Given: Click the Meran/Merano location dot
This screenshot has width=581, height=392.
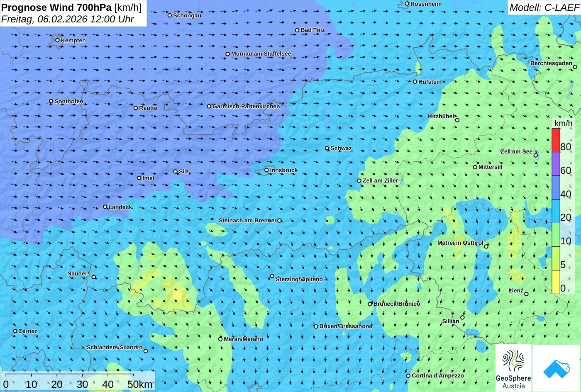Looking at the screenshot, I should (x=220, y=339).
